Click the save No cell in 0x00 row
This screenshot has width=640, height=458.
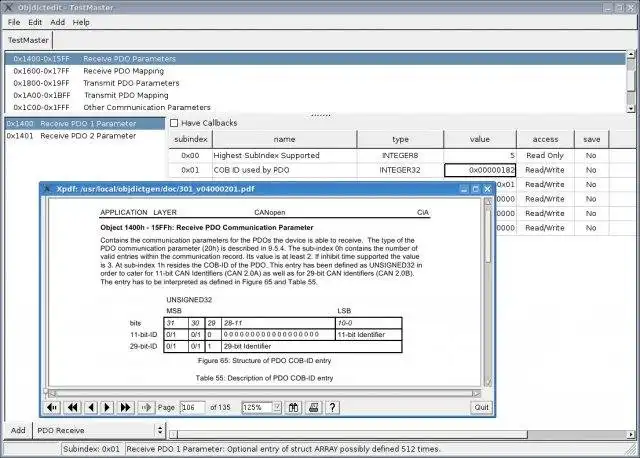[591, 155]
